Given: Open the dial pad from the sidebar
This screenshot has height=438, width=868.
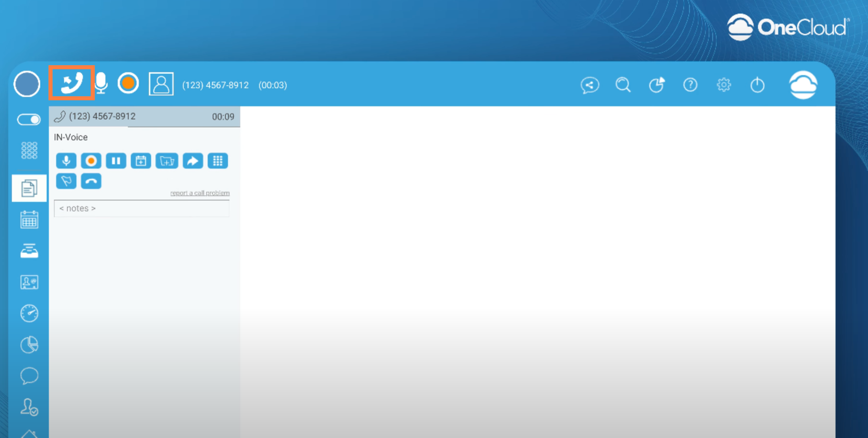Looking at the screenshot, I should pyautogui.click(x=29, y=150).
